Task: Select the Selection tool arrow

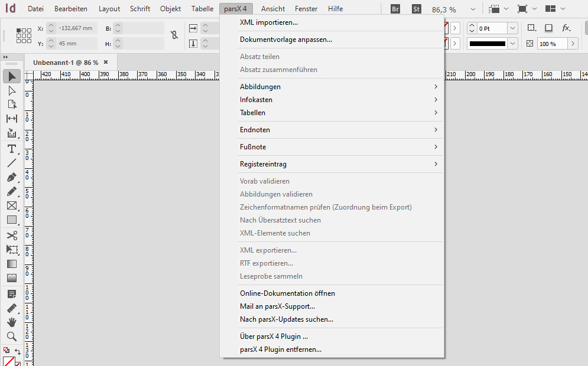Action: [x=12, y=76]
